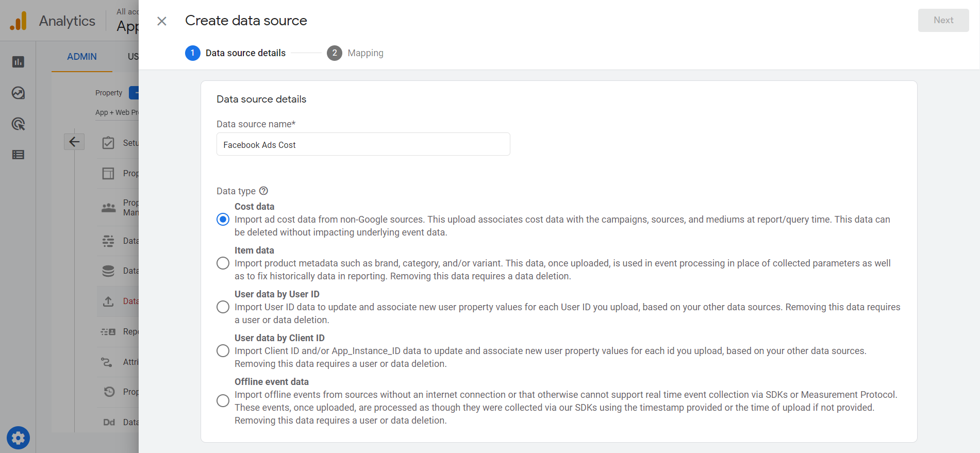Click the Property Change History icon
The image size is (980, 453).
[109, 392]
